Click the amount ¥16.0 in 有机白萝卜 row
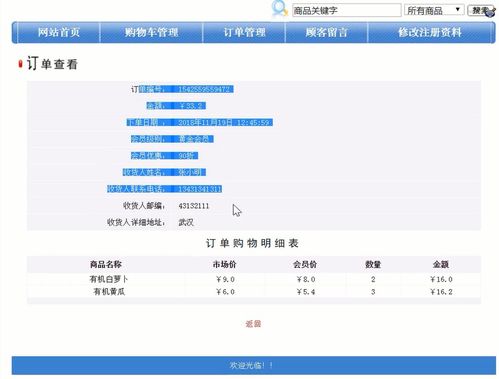 point(441,279)
